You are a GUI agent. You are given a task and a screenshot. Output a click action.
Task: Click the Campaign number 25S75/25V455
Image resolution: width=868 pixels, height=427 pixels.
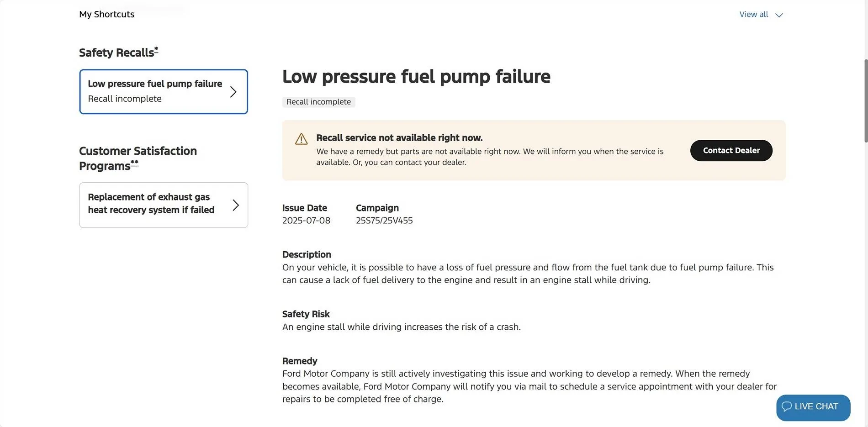[x=384, y=220]
